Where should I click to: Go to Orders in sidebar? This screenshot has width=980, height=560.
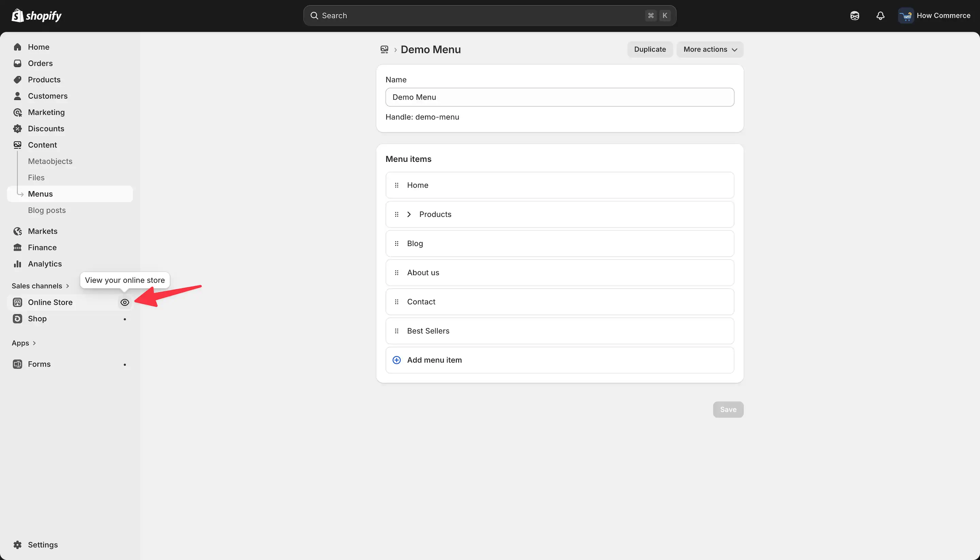pyautogui.click(x=40, y=64)
